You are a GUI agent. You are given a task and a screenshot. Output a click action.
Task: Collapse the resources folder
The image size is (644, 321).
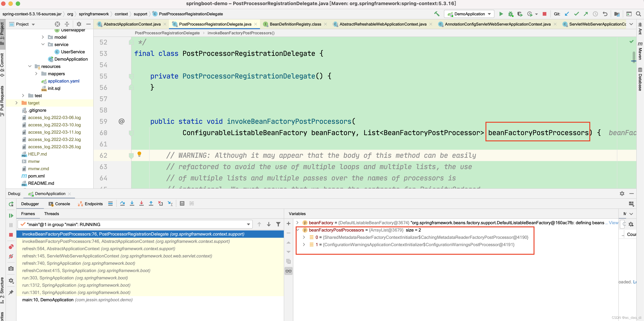pyautogui.click(x=30, y=66)
